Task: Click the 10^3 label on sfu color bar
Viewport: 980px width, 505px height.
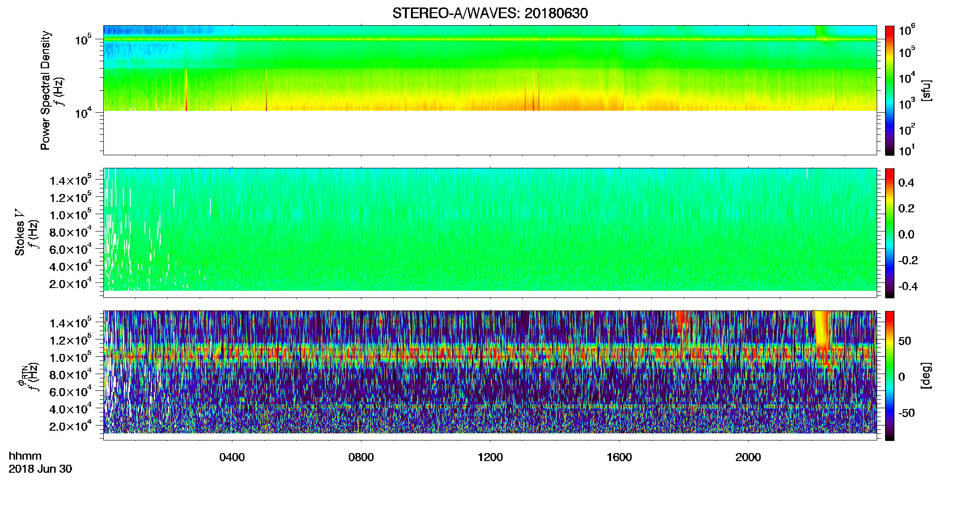Action: click(x=907, y=103)
